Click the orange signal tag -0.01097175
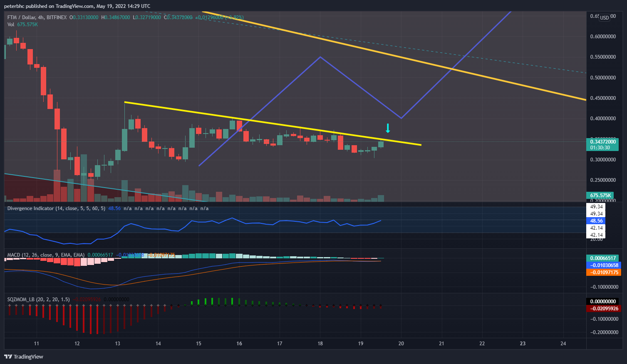The image size is (627, 364). coord(604,272)
